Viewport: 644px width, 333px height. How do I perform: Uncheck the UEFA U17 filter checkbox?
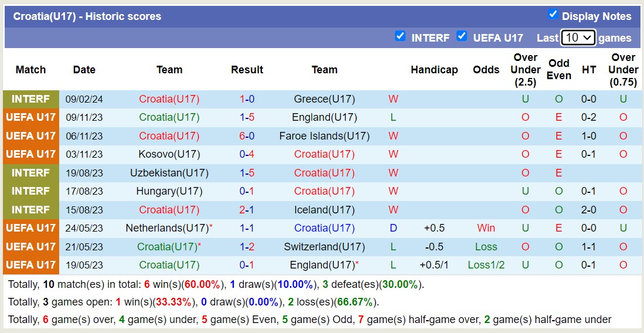coord(462,36)
